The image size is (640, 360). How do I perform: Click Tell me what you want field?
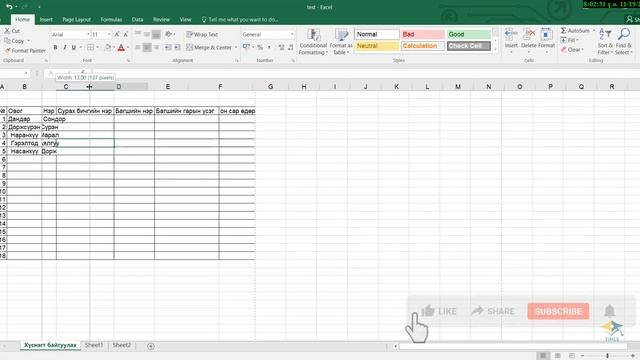(240, 20)
